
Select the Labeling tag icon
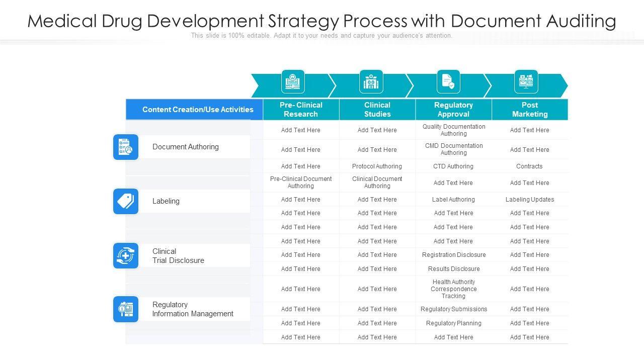[126, 201]
